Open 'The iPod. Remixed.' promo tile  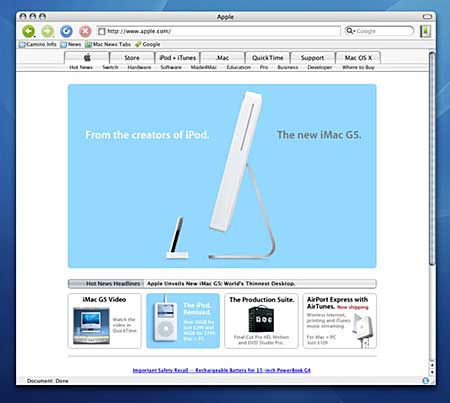point(183,321)
